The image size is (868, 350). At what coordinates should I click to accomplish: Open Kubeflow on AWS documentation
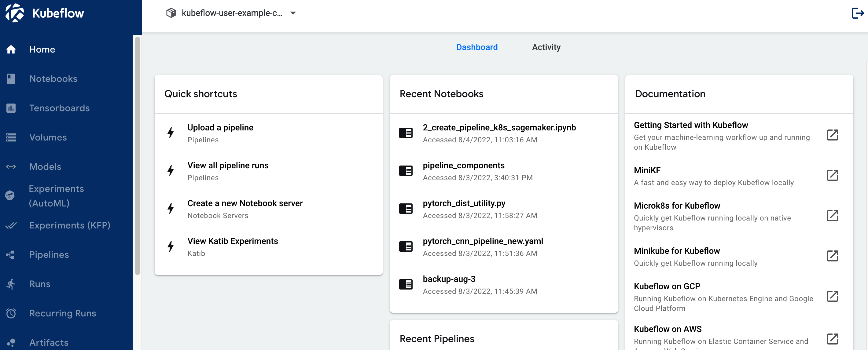[x=739, y=337]
